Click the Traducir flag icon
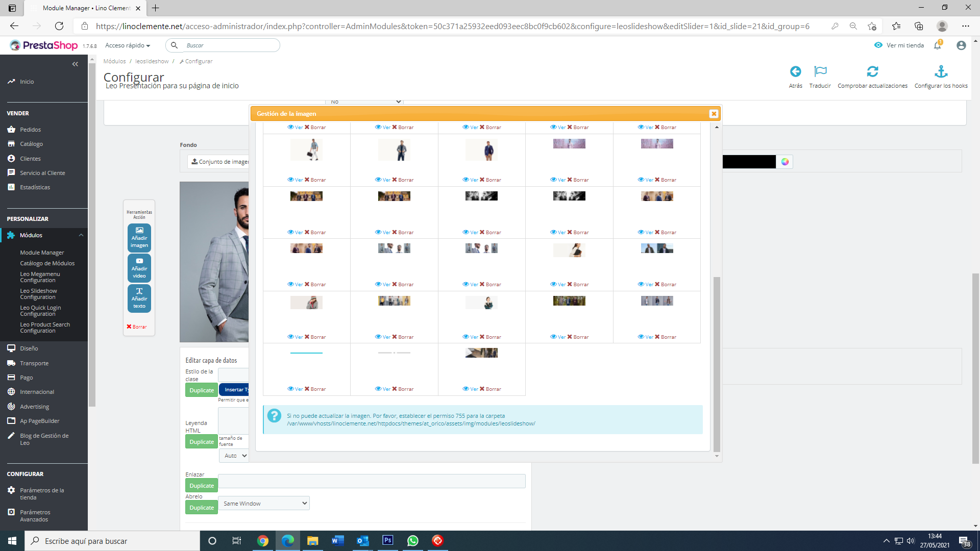Screen dimensions: 980x551 coord(820,72)
